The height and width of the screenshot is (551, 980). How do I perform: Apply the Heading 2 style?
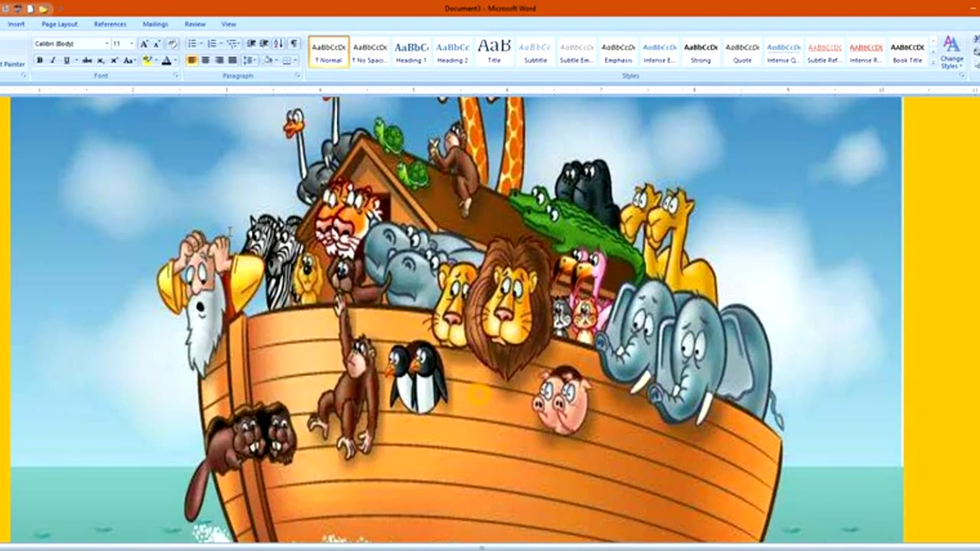point(453,51)
